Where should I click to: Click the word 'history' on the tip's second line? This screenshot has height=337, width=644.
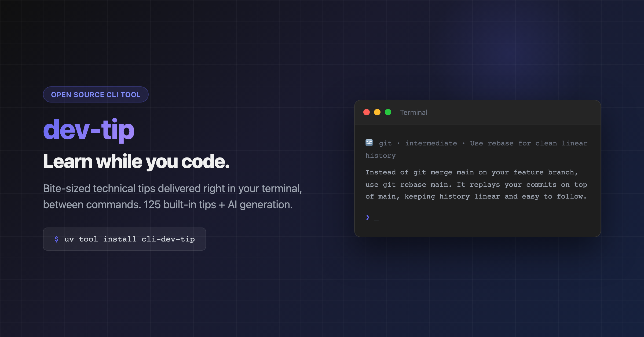[x=380, y=156]
